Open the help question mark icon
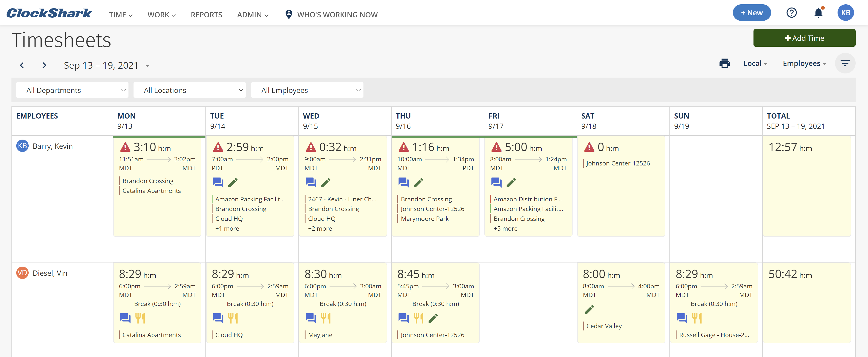Image resolution: width=868 pixels, height=357 pixels. pyautogui.click(x=792, y=12)
